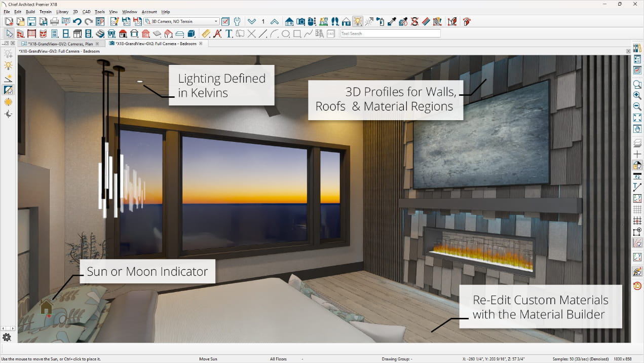
Task: Select the Wall tools brick icon
Action: pos(21,34)
